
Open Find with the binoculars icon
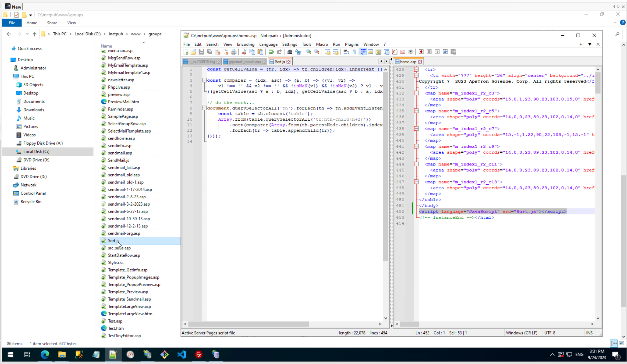click(x=290, y=52)
